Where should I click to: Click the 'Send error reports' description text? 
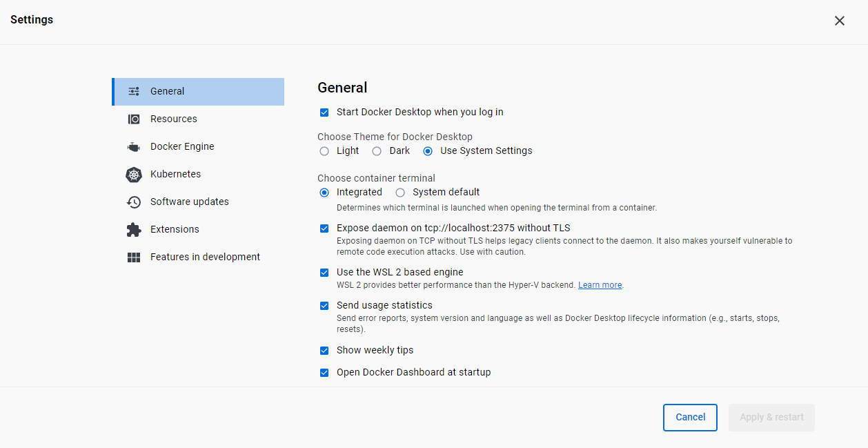[558, 324]
